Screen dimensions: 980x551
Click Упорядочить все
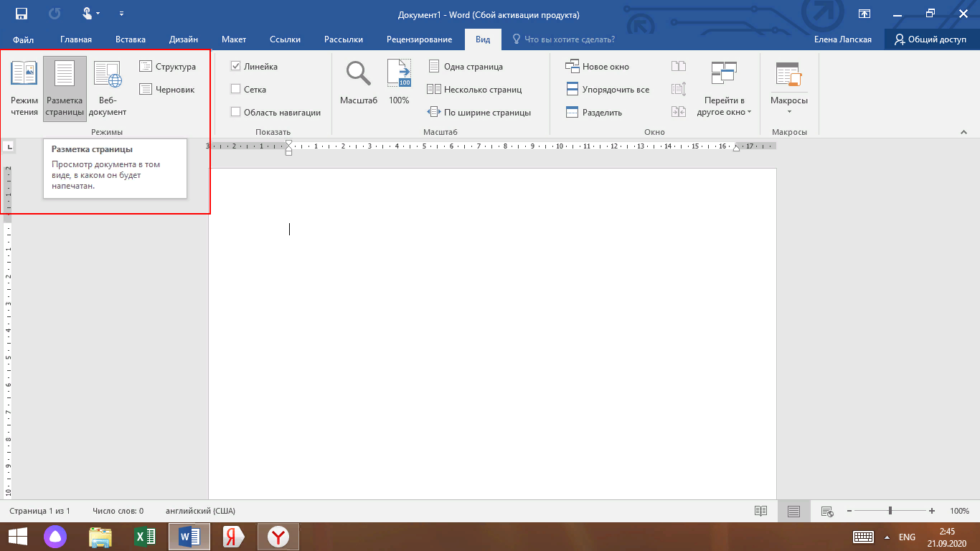click(x=607, y=90)
